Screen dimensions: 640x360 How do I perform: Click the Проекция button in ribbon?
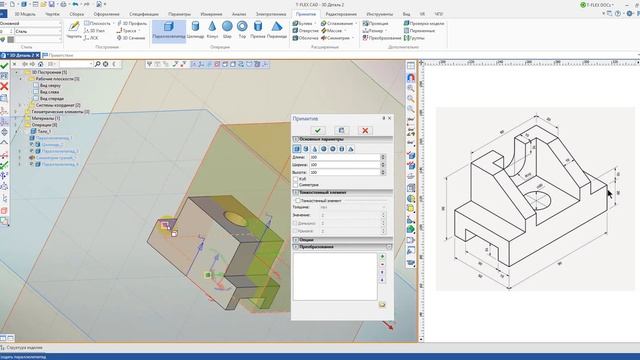376,24
